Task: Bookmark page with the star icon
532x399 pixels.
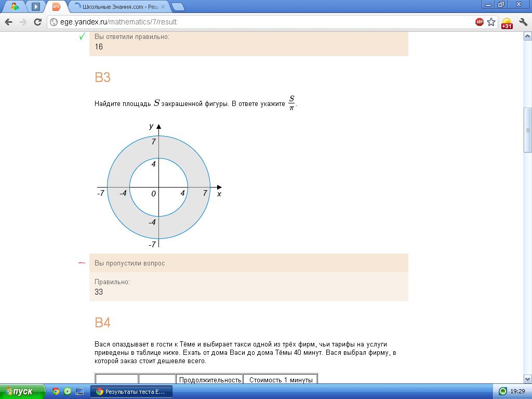Action: (491, 22)
